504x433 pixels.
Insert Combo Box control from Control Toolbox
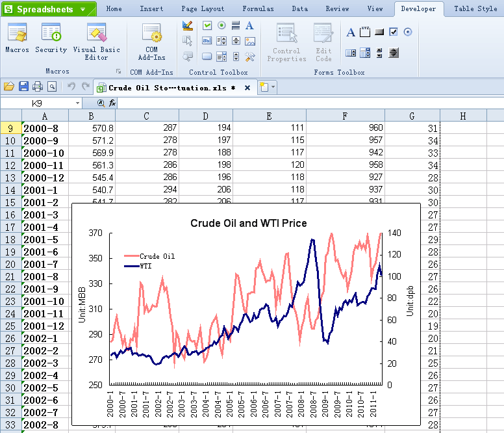click(x=221, y=57)
